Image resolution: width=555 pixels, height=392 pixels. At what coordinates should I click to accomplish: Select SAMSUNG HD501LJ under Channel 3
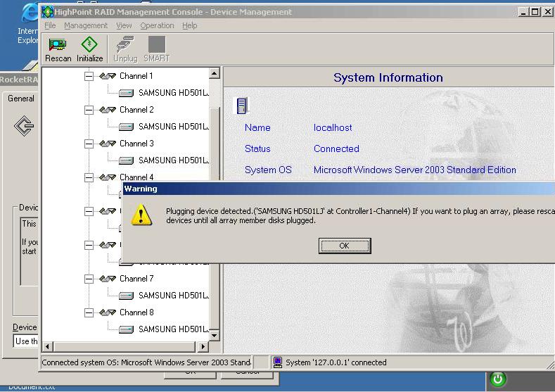pos(174,160)
